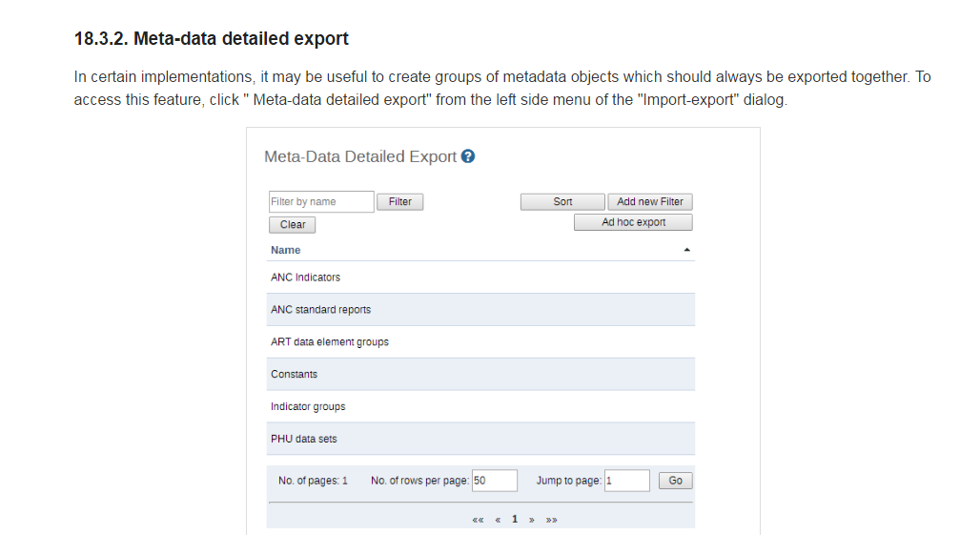This screenshot has height=535, width=980.
Task: Go to last page double-arrow icon
Action: click(x=551, y=520)
